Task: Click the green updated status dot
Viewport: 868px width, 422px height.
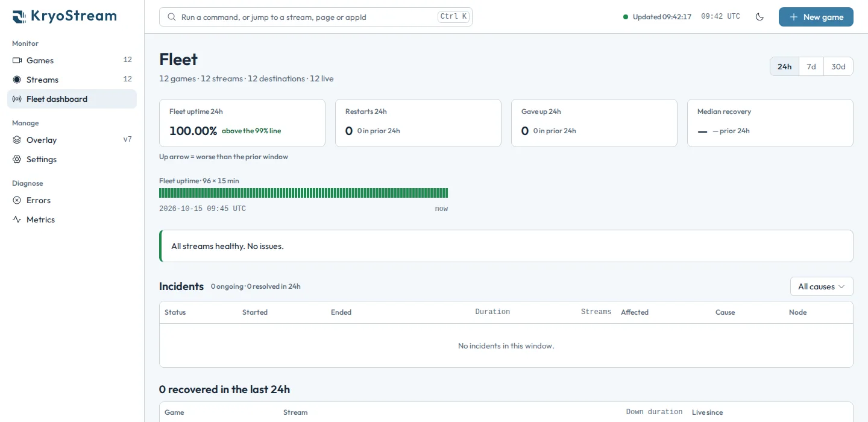Action: 626,17
